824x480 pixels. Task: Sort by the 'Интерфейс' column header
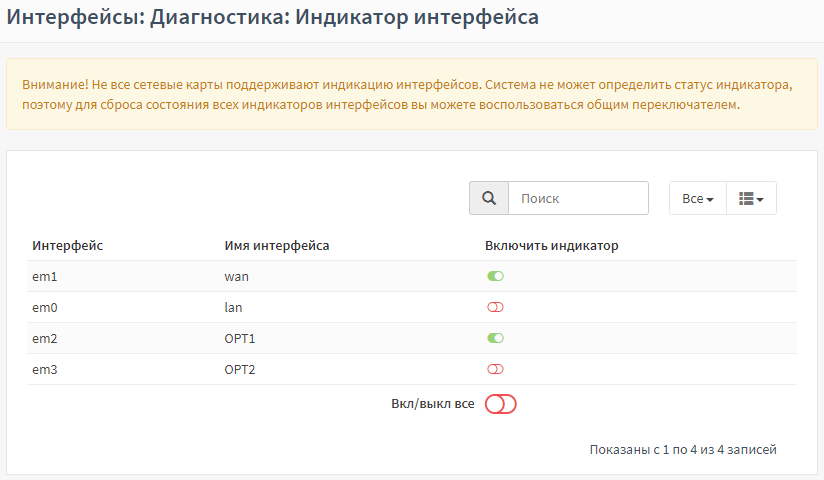(x=67, y=246)
